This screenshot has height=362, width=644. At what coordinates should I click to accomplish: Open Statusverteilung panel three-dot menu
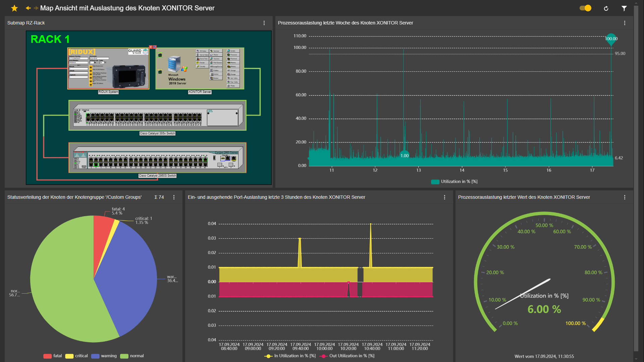[174, 197]
